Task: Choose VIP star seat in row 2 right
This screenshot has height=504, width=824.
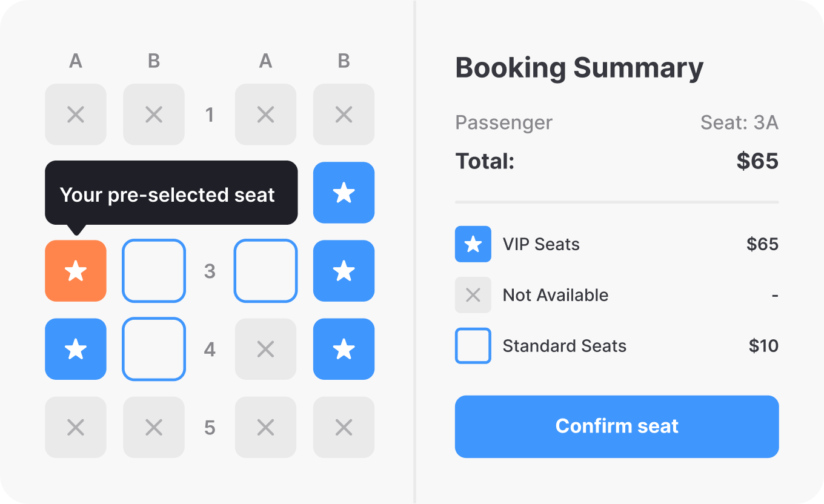Action: tap(344, 193)
